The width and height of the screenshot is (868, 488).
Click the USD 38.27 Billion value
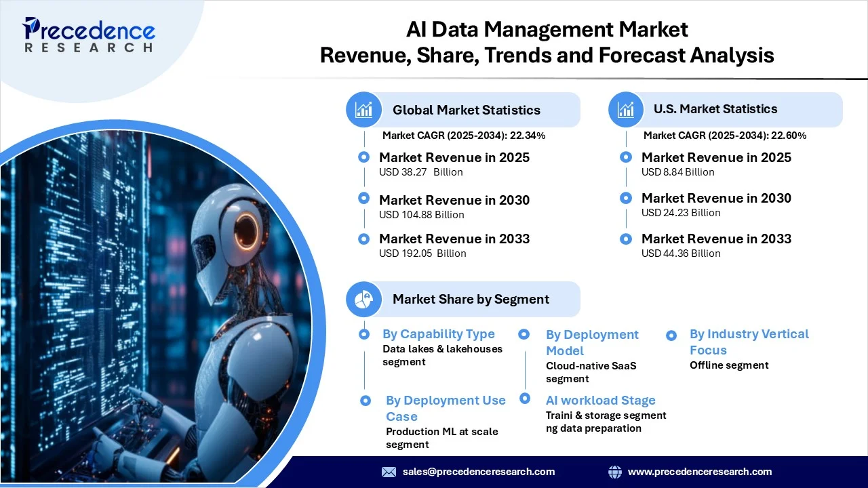421,172
